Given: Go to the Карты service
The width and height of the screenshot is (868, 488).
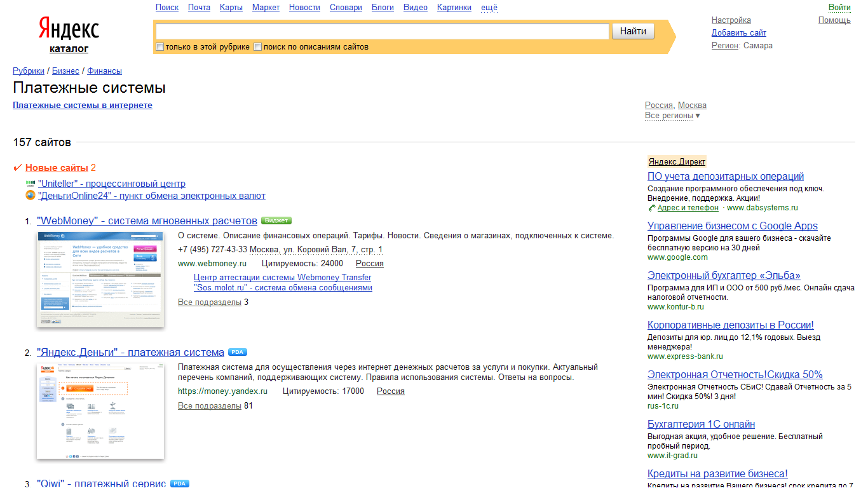Looking at the screenshot, I should coord(231,8).
